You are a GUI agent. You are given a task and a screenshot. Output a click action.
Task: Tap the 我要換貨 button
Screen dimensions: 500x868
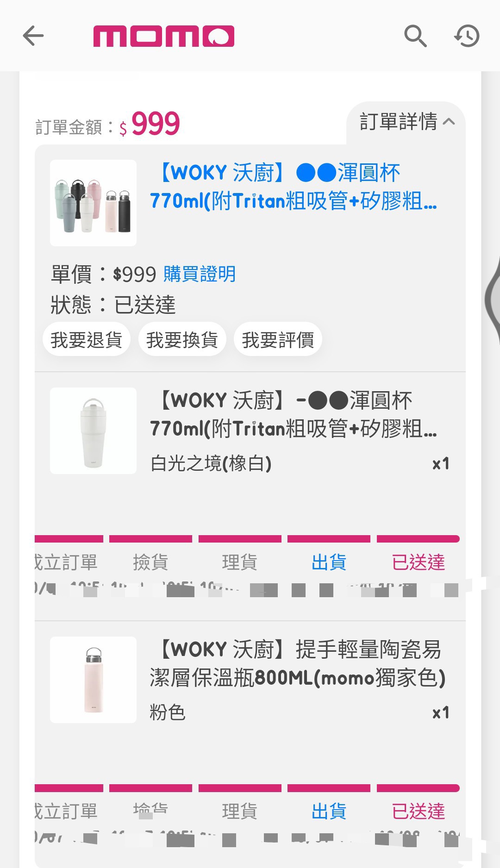[182, 339]
